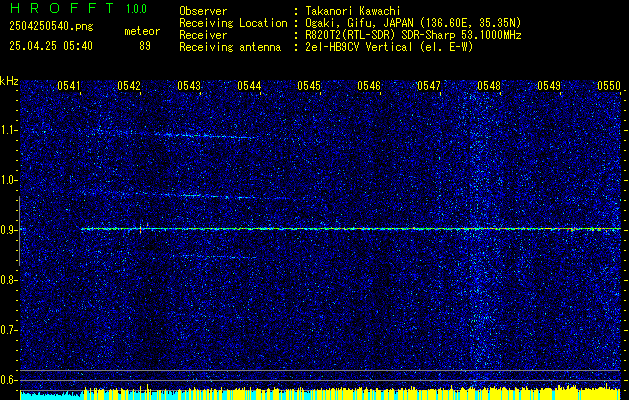Click the R820T2(RTL-SDR) receiver text
The height and width of the screenshot is (400, 629).
coord(413,35)
